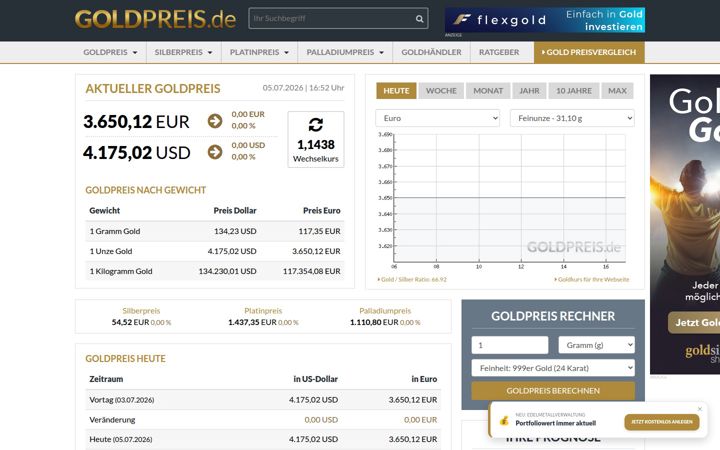This screenshot has height=450, width=720.
Task: Select the JAHR chart tab
Action: (x=529, y=91)
